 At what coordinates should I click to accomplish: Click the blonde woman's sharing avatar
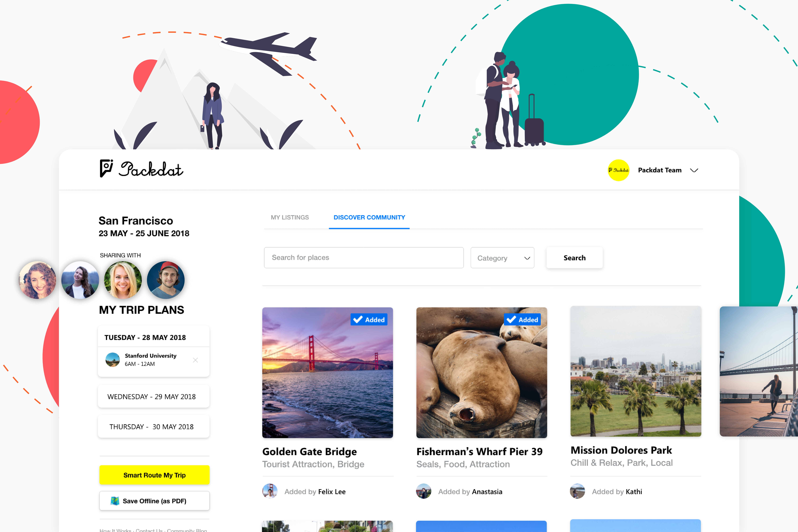[123, 280]
